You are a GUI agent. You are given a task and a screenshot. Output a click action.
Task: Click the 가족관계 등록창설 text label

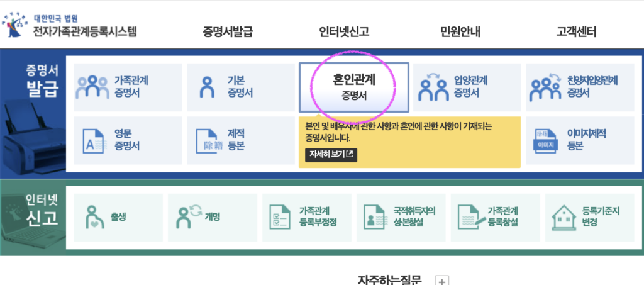502,217
